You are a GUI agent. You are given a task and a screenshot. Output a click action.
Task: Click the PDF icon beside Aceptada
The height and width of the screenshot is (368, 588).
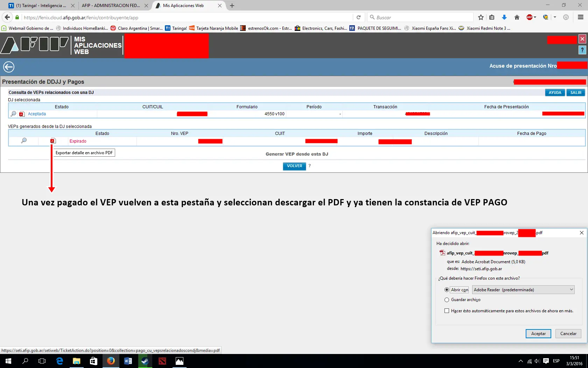22,114
